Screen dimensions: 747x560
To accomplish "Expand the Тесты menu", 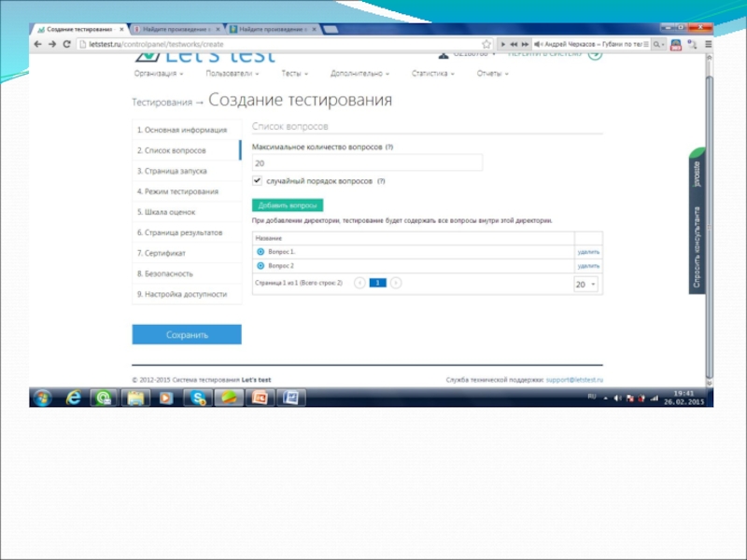I will click(x=295, y=73).
